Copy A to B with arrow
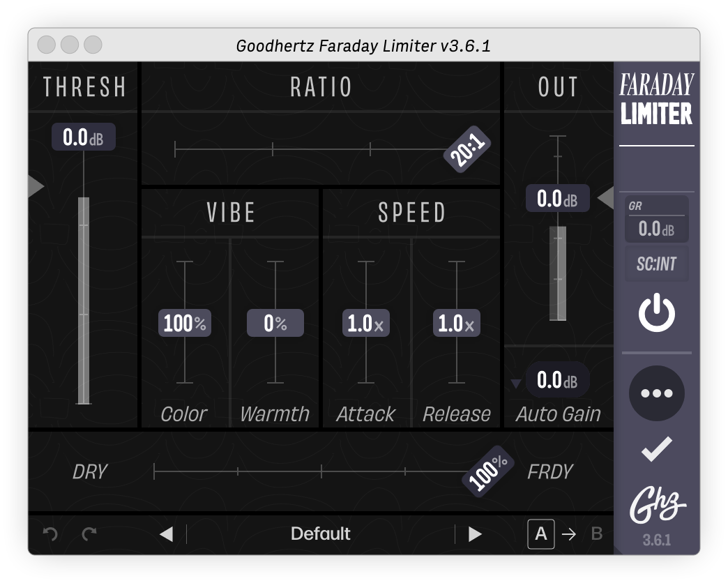This screenshot has height=583, width=728. [569, 534]
